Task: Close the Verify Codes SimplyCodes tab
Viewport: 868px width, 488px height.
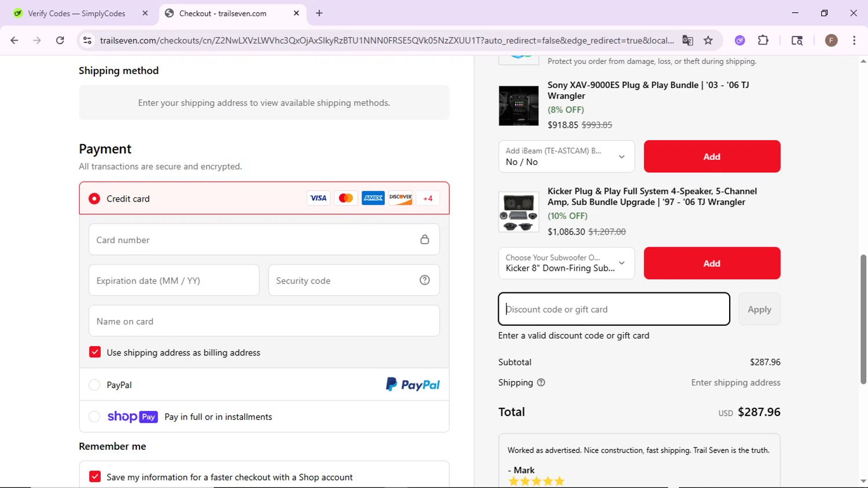Action: coord(145,13)
